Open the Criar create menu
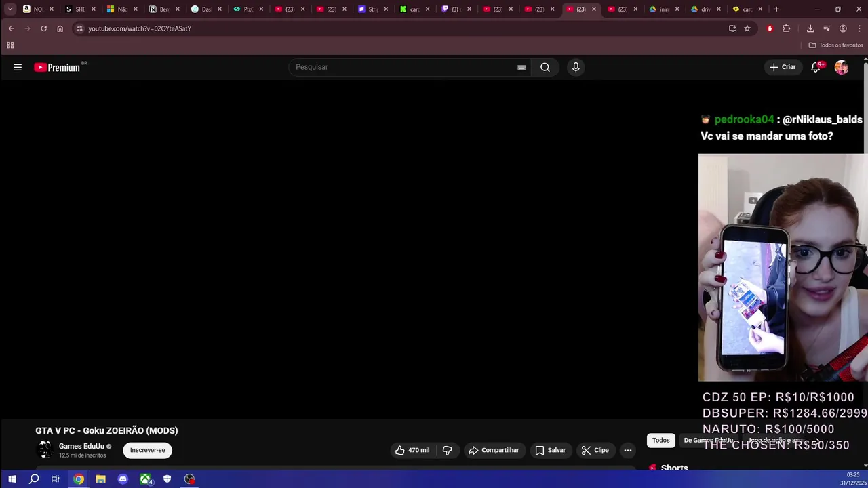Viewport: 868px width, 488px height. tap(783, 67)
